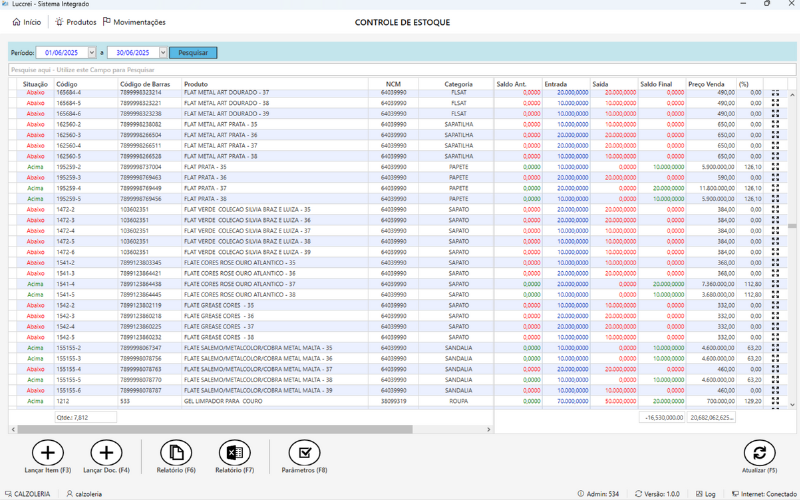Sort by NCM column header
This screenshot has height=500, width=800.
(393, 84)
